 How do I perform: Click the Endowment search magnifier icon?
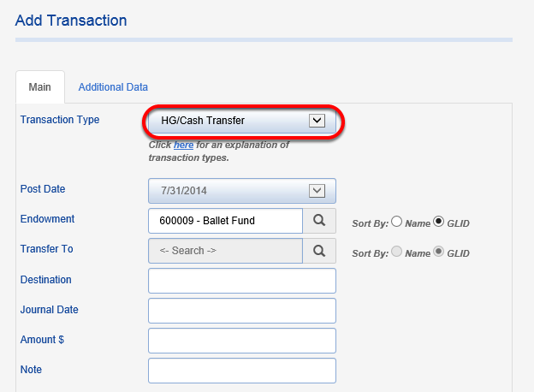tap(319, 221)
